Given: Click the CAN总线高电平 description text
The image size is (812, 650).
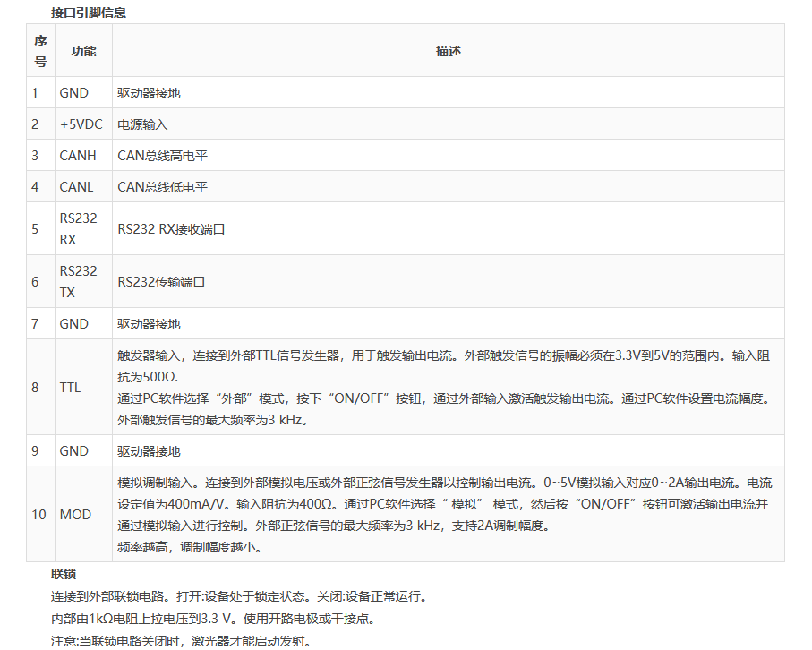Looking at the screenshot, I should coord(162,156).
